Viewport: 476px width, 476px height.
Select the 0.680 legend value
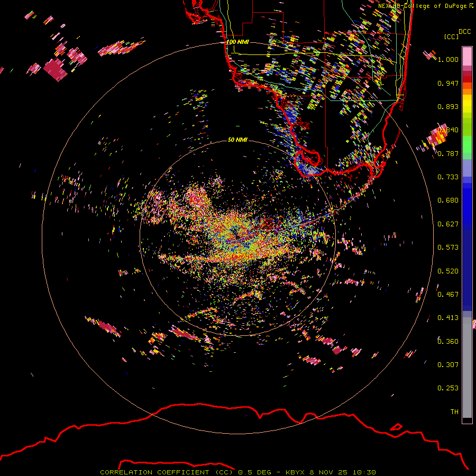(x=448, y=200)
